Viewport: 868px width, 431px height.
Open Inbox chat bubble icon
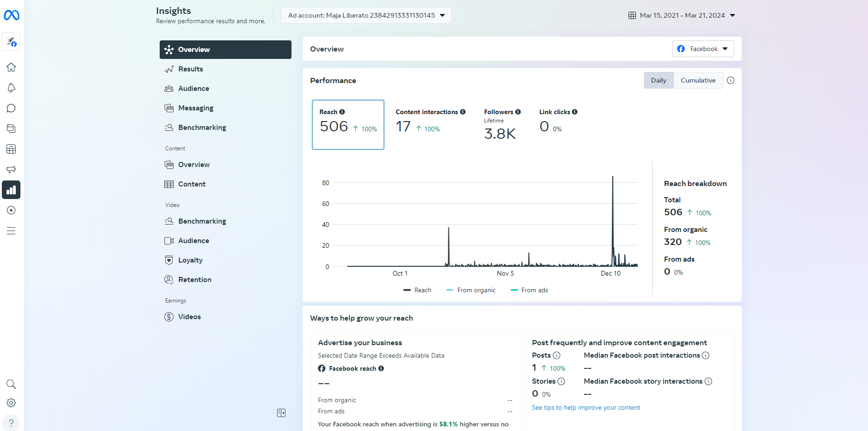point(11,108)
